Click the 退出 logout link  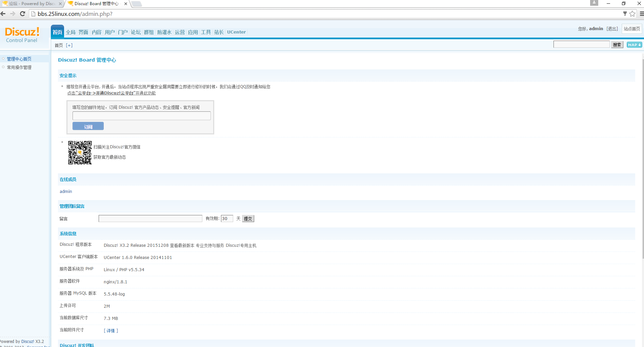[612, 29]
